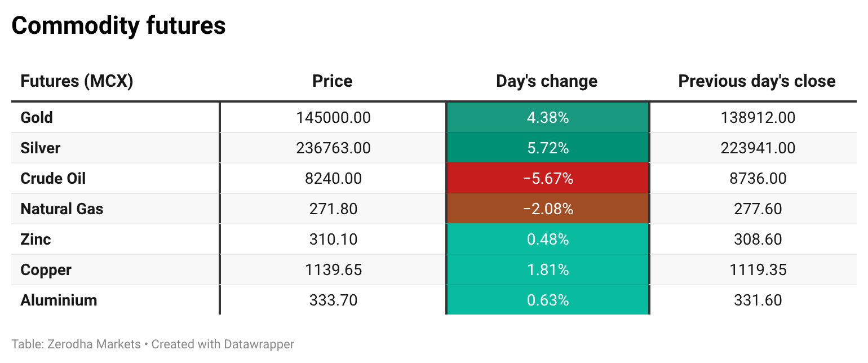Click the Gold price 145000.00
The height and width of the screenshot is (363, 868).
point(333,118)
